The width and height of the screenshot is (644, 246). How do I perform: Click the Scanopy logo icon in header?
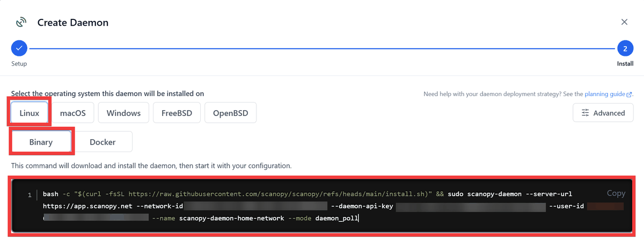click(x=21, y=23)
